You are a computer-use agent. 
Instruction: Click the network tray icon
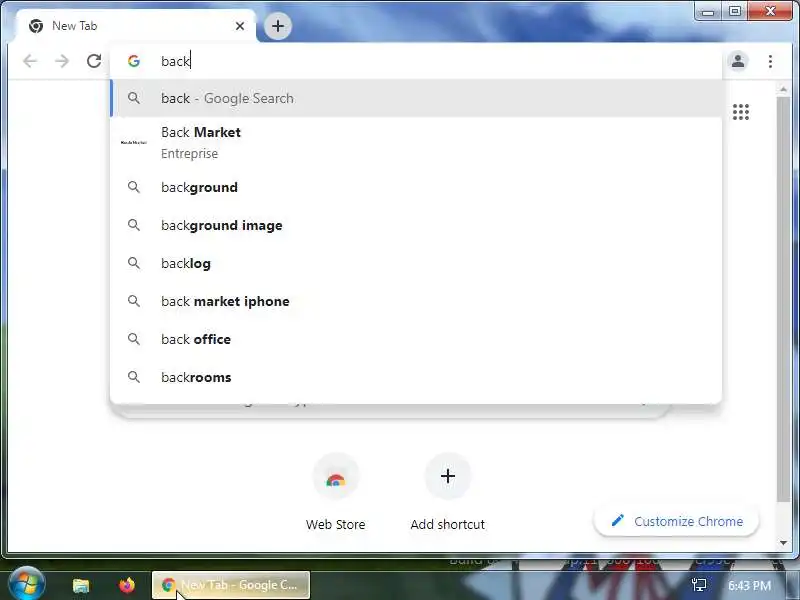(x=699, y=585)
